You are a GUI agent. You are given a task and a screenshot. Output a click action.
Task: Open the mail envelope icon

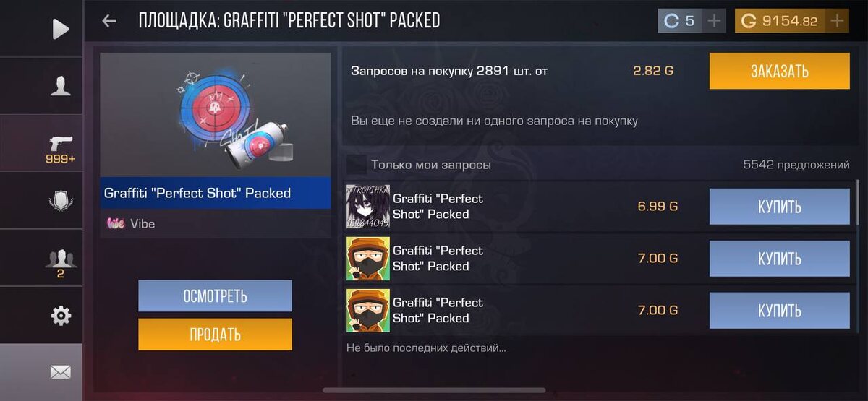tap(61, 372)
